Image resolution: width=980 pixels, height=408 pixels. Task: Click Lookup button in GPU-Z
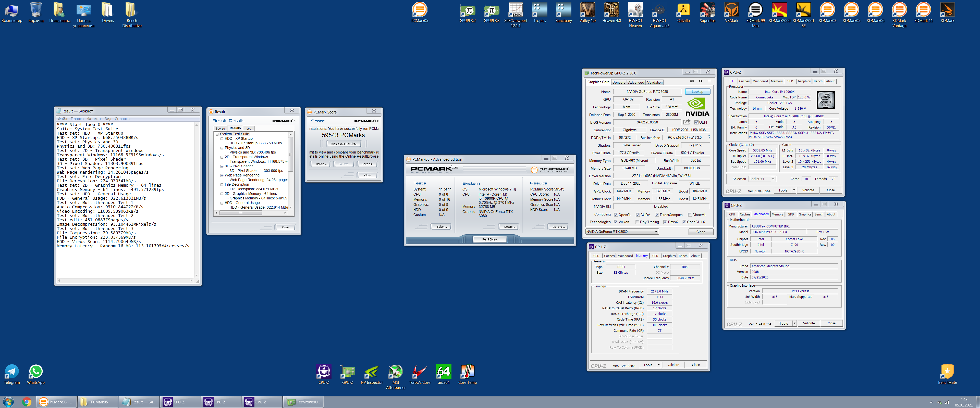(x=697, y=92)
